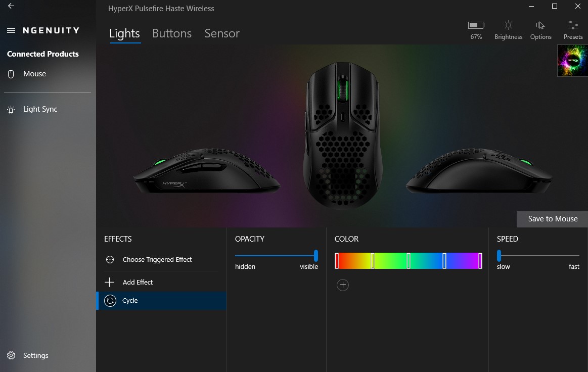The width and height of the screenshot is (588, 372).
Task: Check the battery level icon
Action: 476,25
